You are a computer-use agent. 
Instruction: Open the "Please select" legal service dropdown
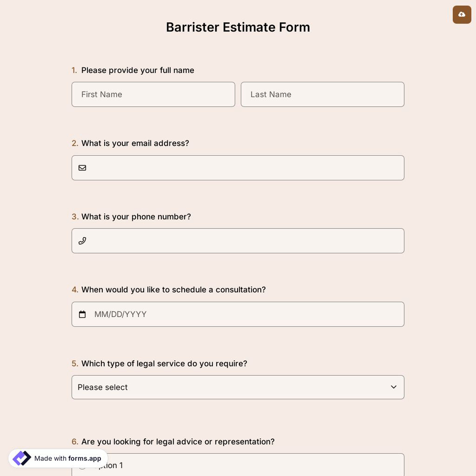pos(238,387)
